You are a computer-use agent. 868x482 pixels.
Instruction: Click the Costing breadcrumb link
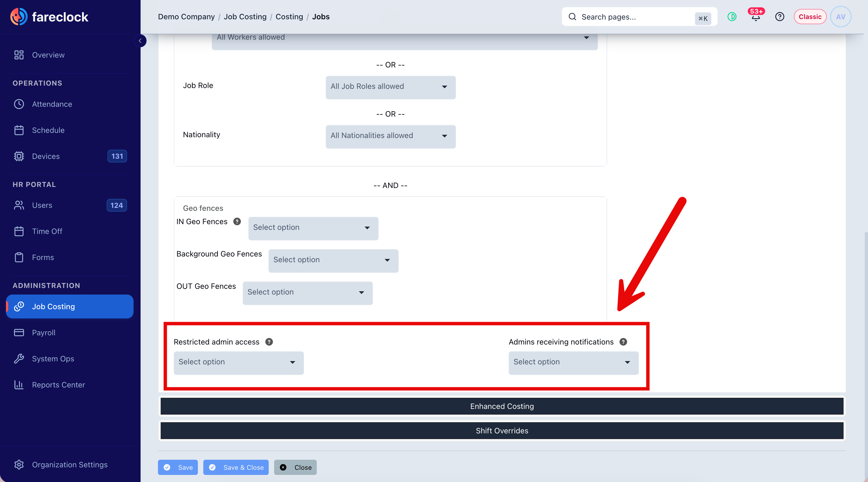click(289, 17)
